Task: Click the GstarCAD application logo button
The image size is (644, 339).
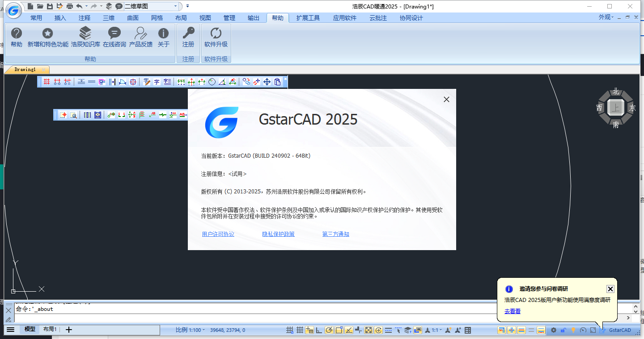Action: pos(14,11)
